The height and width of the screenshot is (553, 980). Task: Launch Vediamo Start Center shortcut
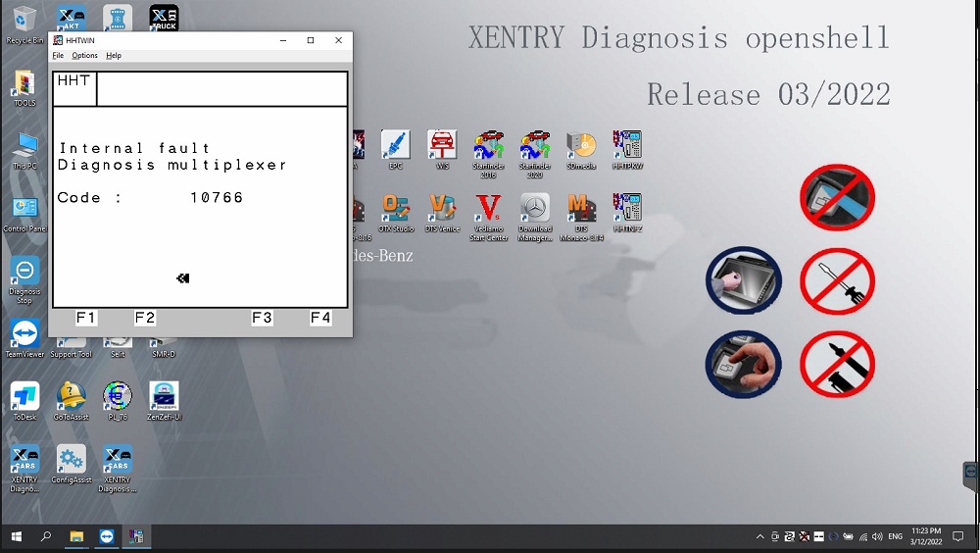(488, 217)
